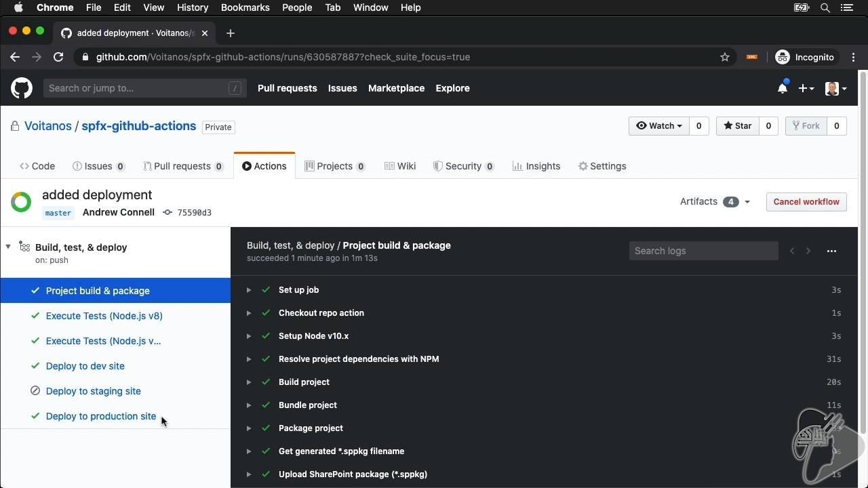Image resolution: width=868 pixels, height=488 pixels.
Task: Open the Watch dropdown
Action: point(658,126)
